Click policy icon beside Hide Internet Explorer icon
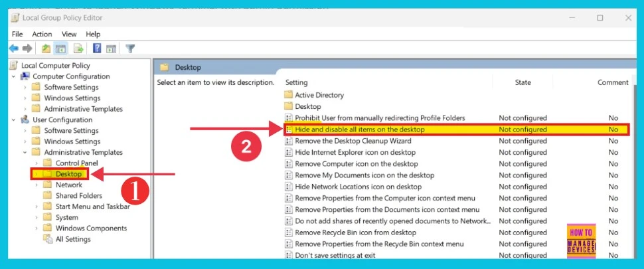The height and width of the screenshot is (269, 644). tap(289, 152)
